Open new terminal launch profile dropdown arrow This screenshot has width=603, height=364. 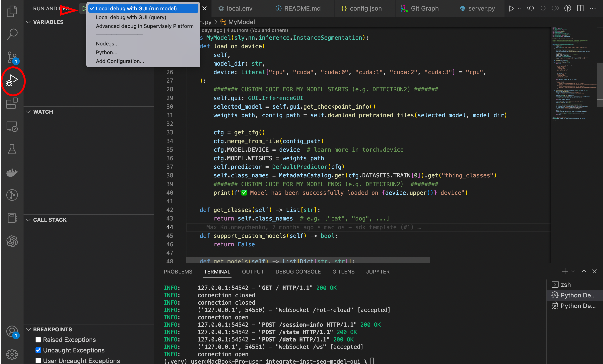[573, 272]
